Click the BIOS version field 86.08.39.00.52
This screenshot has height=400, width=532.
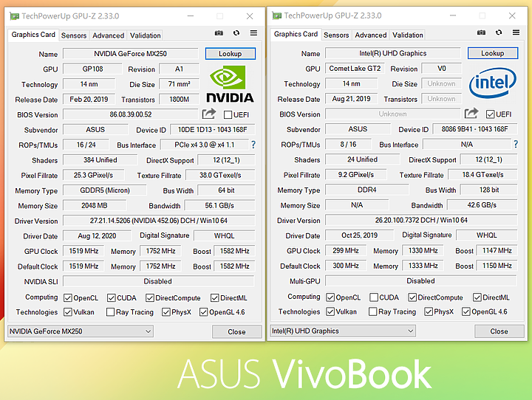pyautogui.click(x=131, y=114)
